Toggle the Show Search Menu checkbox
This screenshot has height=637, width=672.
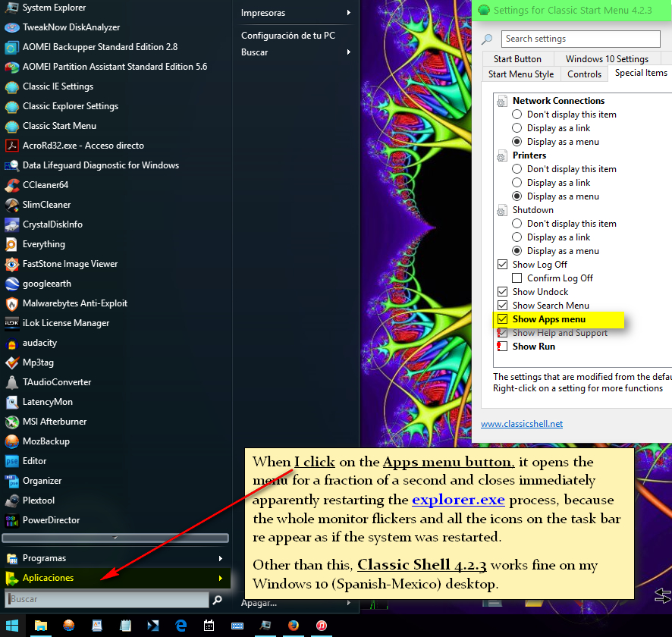[x=502, y=306]
